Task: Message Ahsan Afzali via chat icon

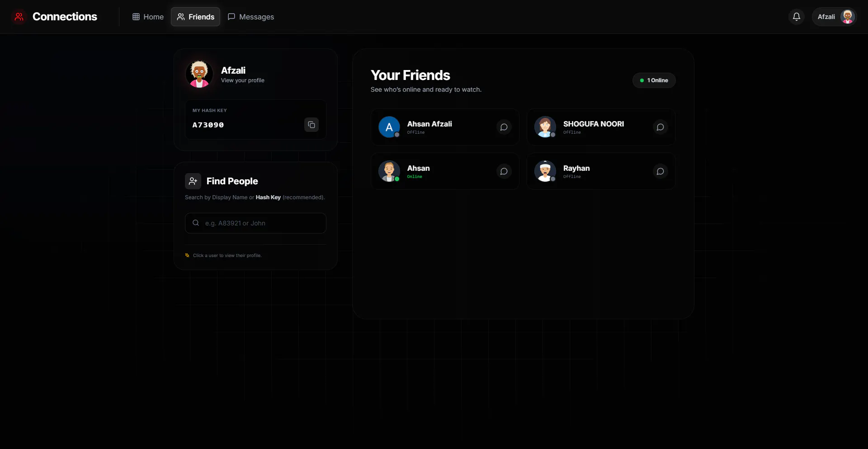Action: (x=504, y=127)
